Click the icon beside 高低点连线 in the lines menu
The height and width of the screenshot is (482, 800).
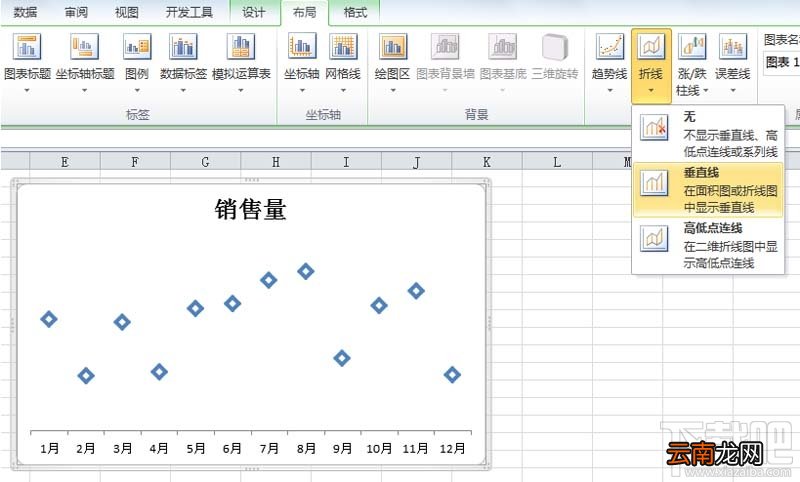[654, 238]
